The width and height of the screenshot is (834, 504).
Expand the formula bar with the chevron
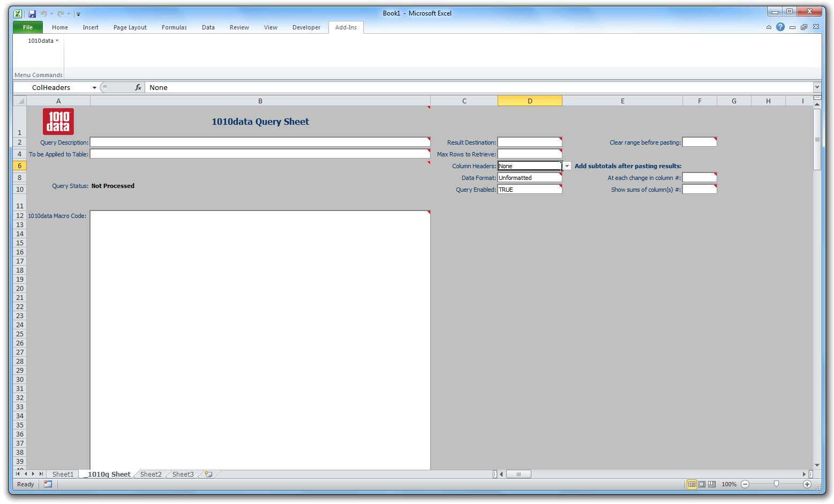[817, 87]
